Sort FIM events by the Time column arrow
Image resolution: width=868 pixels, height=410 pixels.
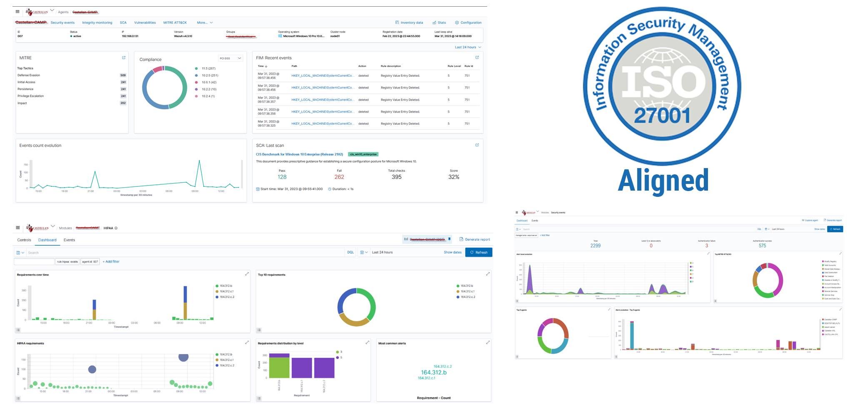pyautogui.click(x=266, y=66)
